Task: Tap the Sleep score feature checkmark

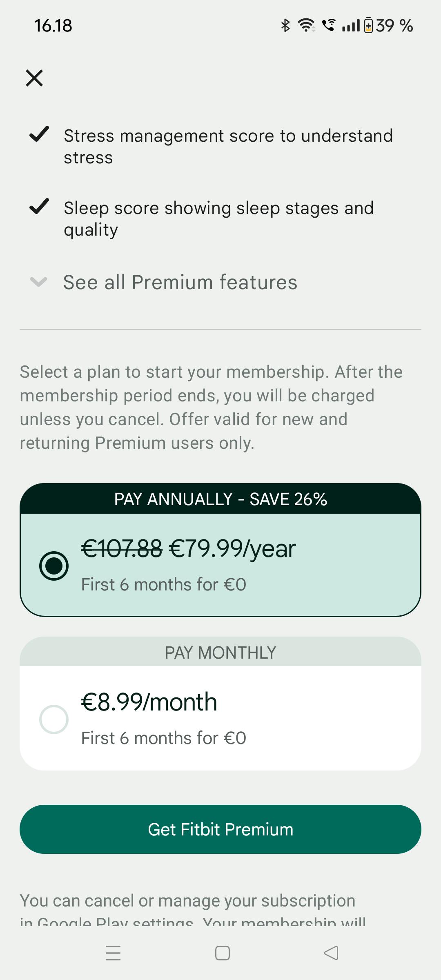Action: click(39, 206)
